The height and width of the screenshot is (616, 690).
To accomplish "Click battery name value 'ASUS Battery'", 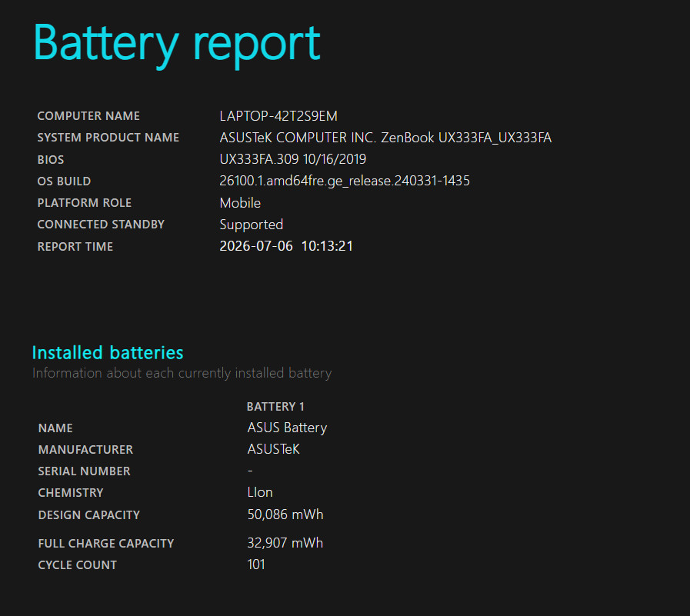I will (x=288, y=428).
